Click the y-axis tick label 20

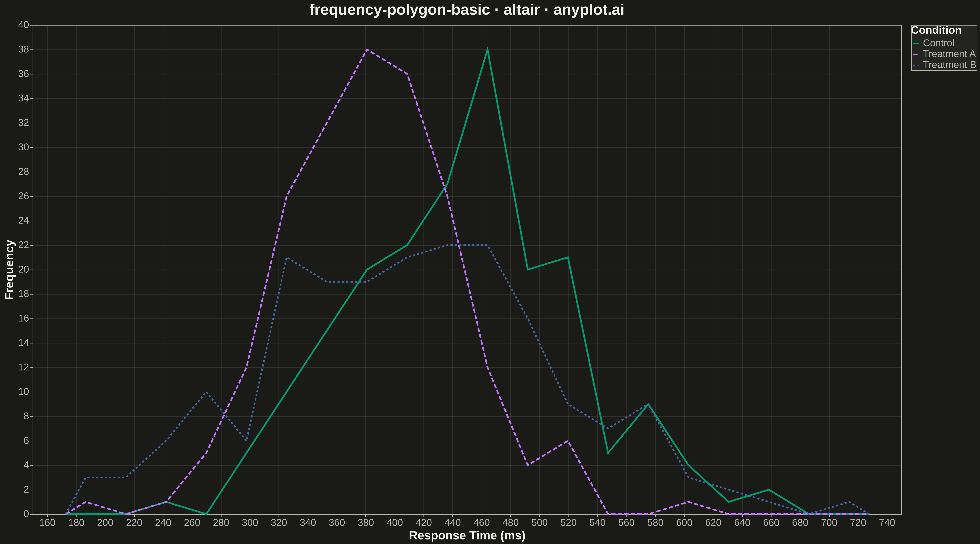click(x=24, y=270)
